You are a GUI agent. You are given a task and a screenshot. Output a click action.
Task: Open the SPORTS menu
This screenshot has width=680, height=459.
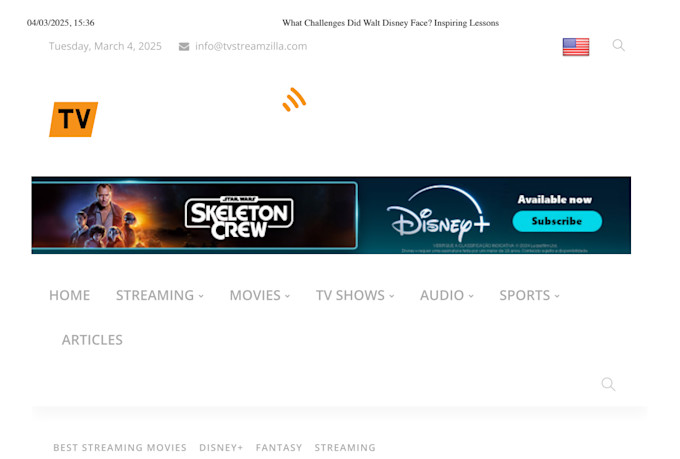click(525, 295)
